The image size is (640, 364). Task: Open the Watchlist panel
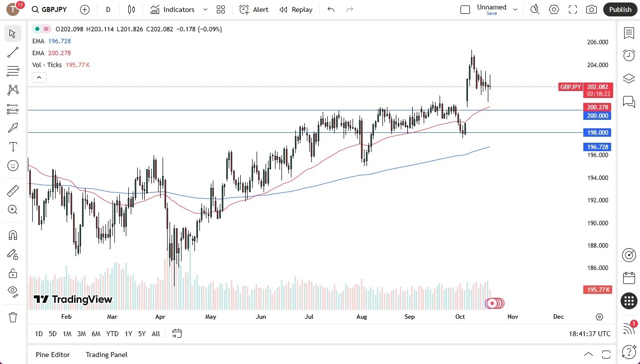629,33
